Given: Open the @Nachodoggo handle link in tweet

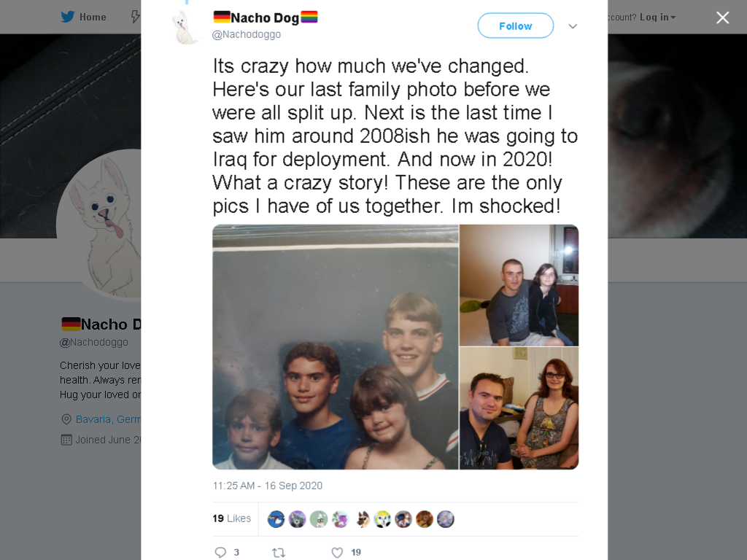Looking at the screenshot, I should (247, 34).
